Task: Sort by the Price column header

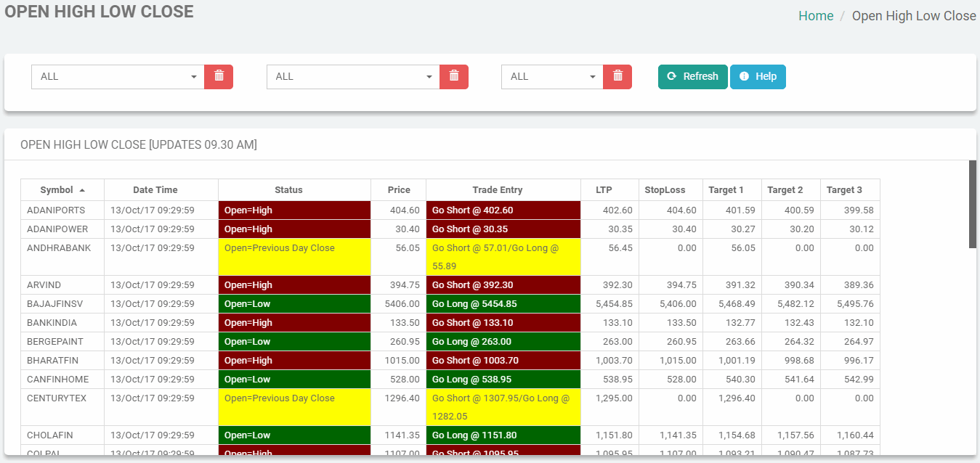Action: pyautogui.click(x=399, y=190)
